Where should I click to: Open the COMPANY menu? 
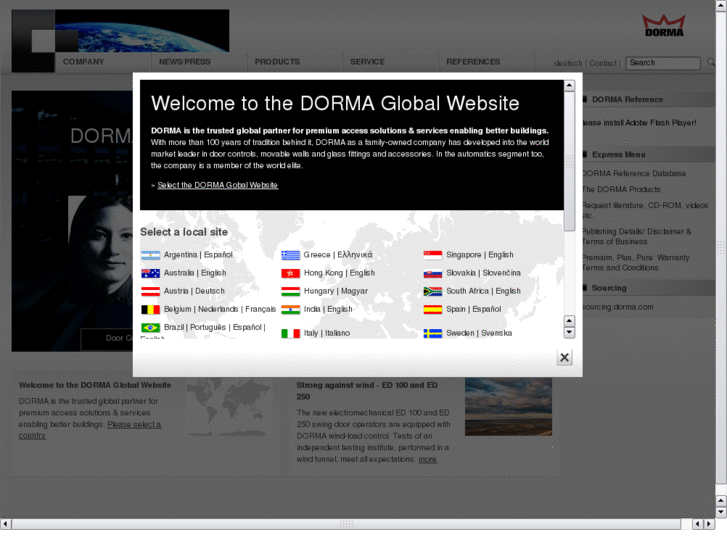pyautogui.click(x=83, y=62)
